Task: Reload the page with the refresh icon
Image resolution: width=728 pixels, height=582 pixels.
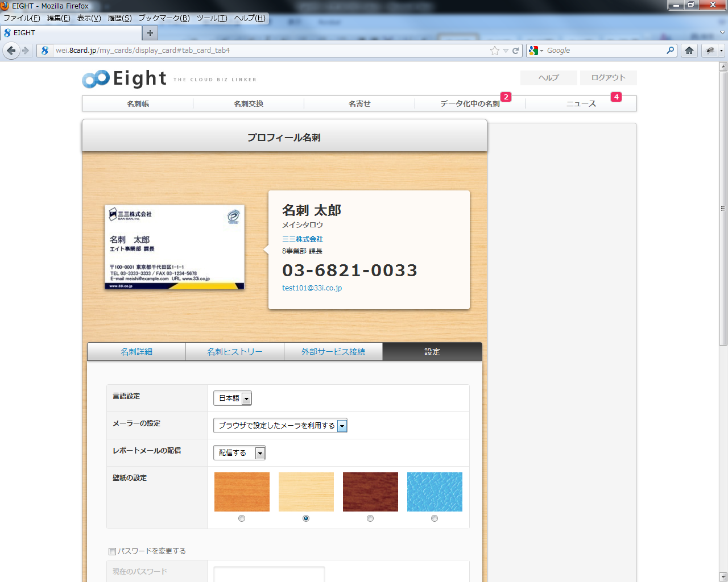Action: [515, 51]
